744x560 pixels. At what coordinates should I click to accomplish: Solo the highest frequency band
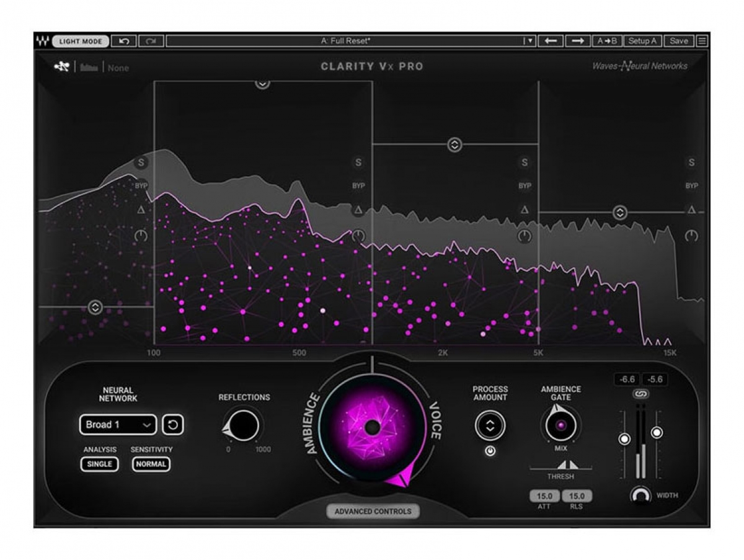click(691, 163)
